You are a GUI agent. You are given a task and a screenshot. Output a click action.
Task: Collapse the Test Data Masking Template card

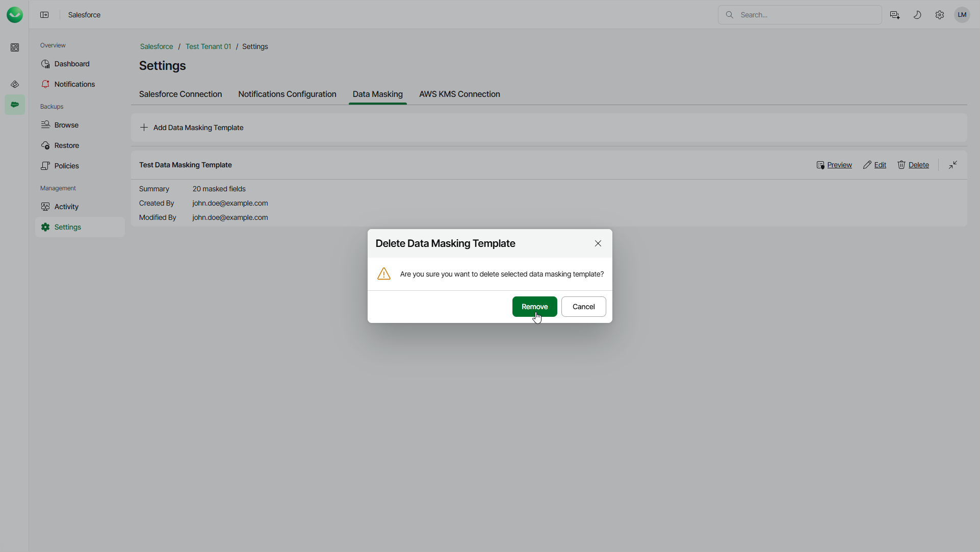click(x=953, y=165)
